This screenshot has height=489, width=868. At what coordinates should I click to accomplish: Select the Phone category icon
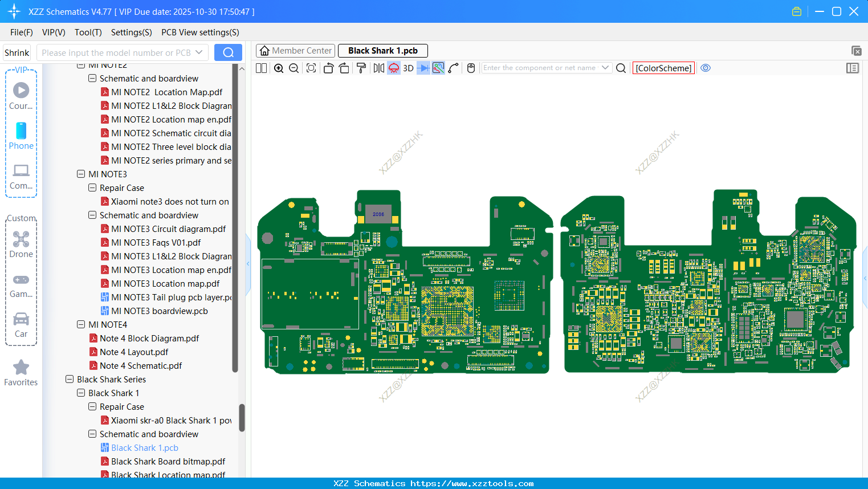pos(21,136)
